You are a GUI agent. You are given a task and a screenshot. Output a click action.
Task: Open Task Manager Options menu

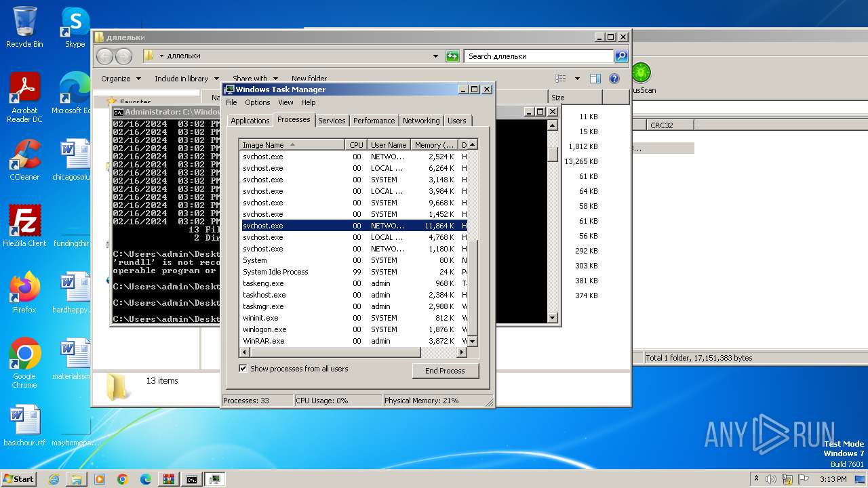click(258, 102)
